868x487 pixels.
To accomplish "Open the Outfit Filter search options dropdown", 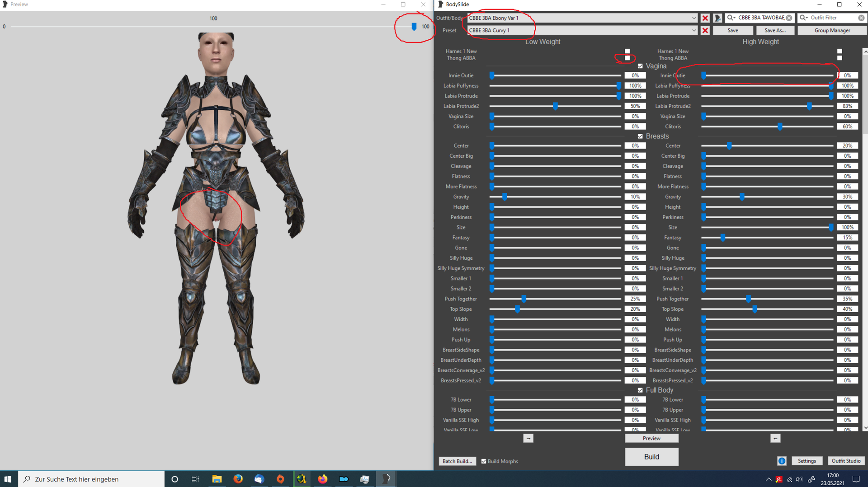I will coord(803,18).
